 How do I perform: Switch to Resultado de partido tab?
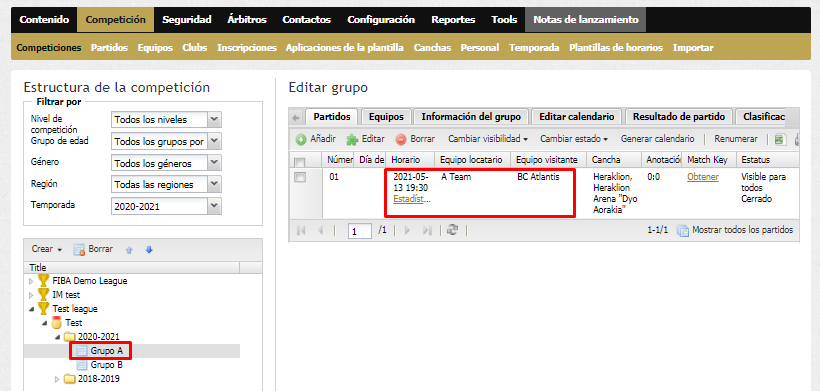[679, 117]
